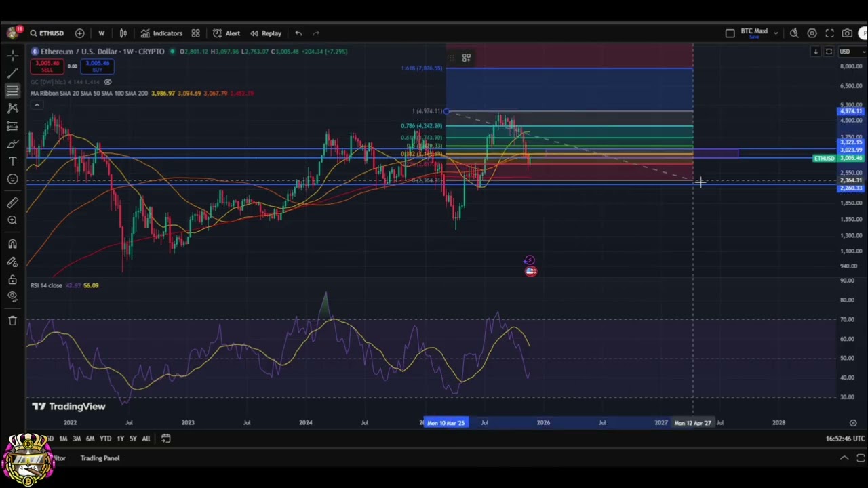
Task: Select the MA Ribbon indicator legend
Action: pos(88,94)
